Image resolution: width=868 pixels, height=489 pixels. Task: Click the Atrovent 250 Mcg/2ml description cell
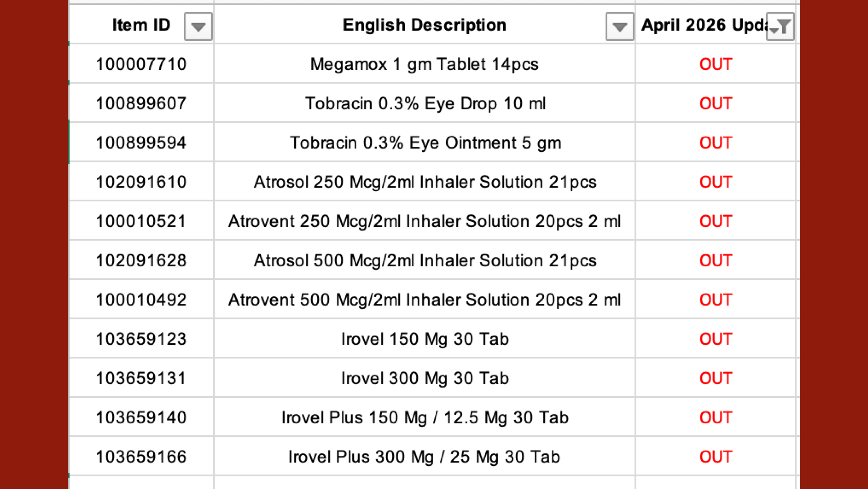coord(424,221)
